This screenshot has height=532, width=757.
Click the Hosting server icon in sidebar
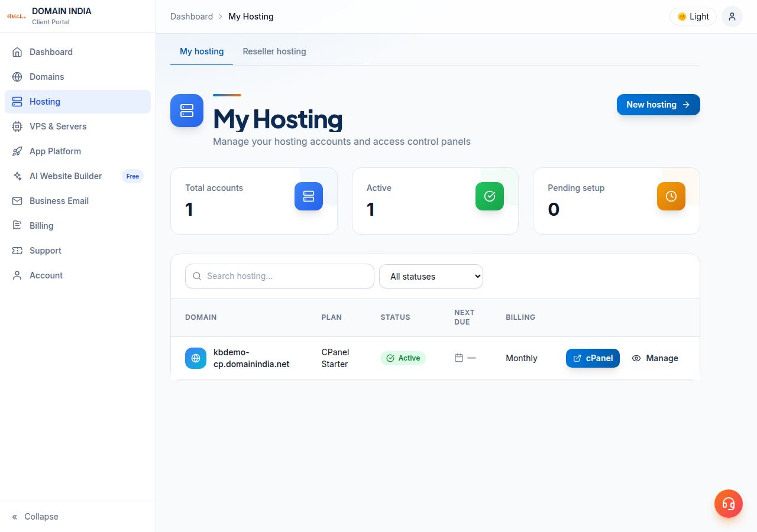pos(17,102)
